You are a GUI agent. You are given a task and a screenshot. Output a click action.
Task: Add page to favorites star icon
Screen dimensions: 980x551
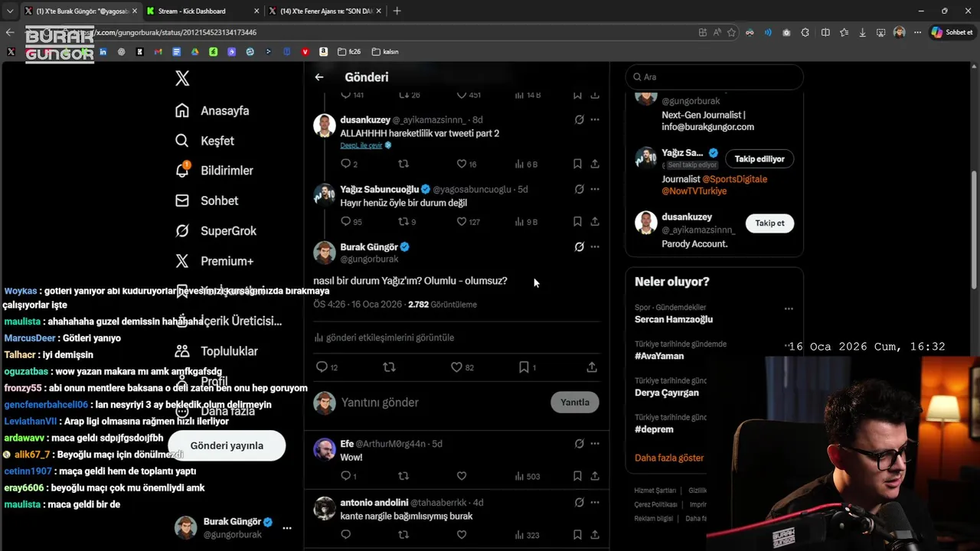pos(731,32)
